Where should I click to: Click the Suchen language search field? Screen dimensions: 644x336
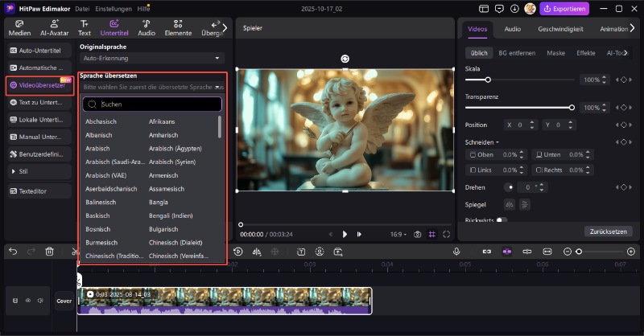click(x=152, y=104)
